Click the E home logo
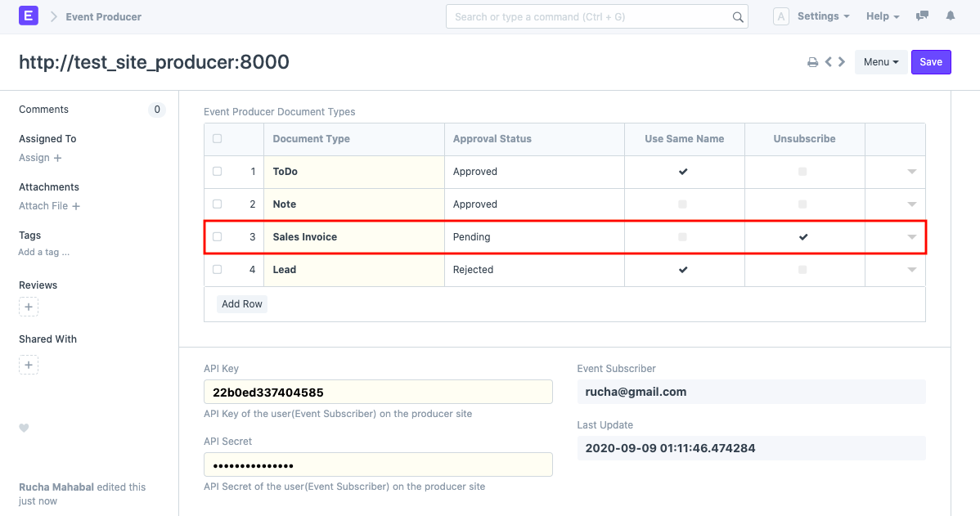Image resolution: width=980 pixels, height=516 pixels. (29, 16)
